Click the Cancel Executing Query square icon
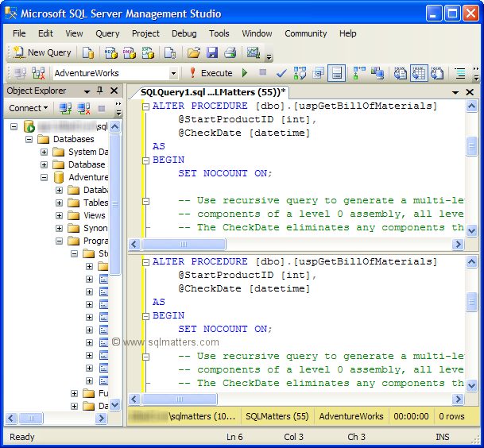The image size is (484, 448). coord(263,72)
